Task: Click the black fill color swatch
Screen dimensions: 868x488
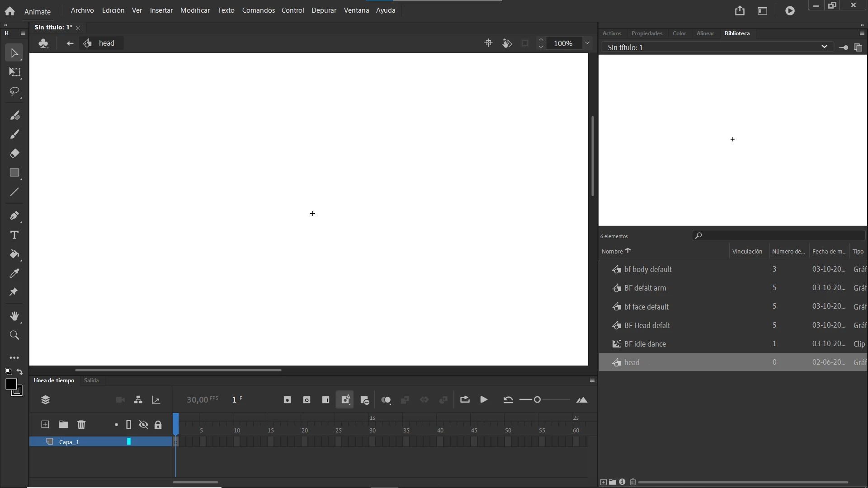Action: tap(11, 385)
